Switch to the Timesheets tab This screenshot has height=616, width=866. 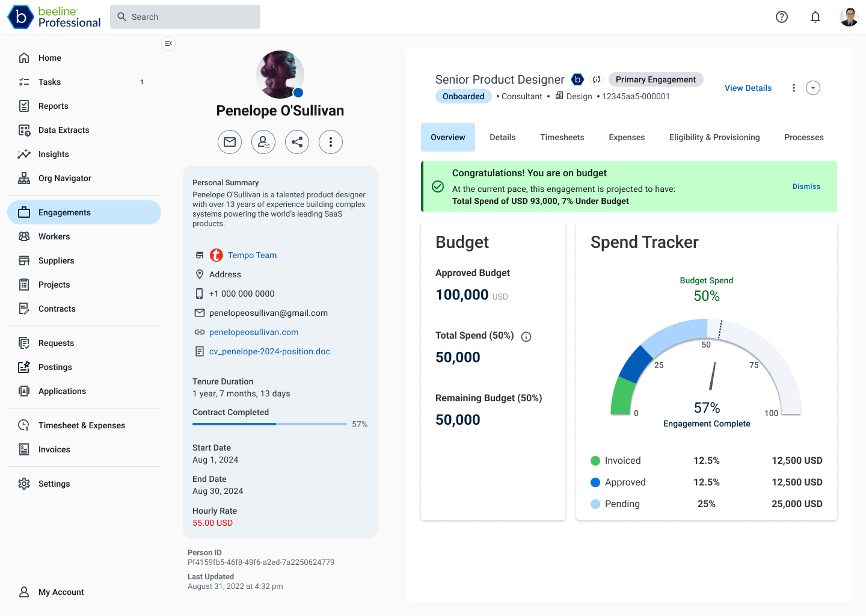(x=562, y=137)
